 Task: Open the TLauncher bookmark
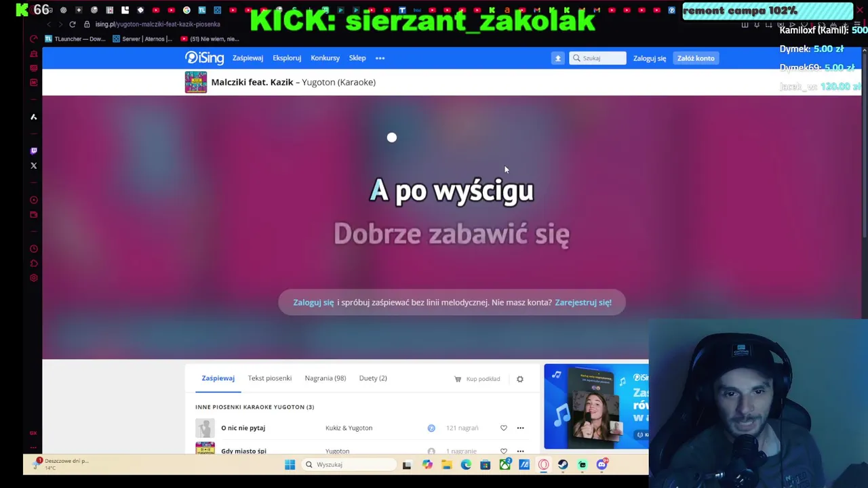tap(75, 39)
